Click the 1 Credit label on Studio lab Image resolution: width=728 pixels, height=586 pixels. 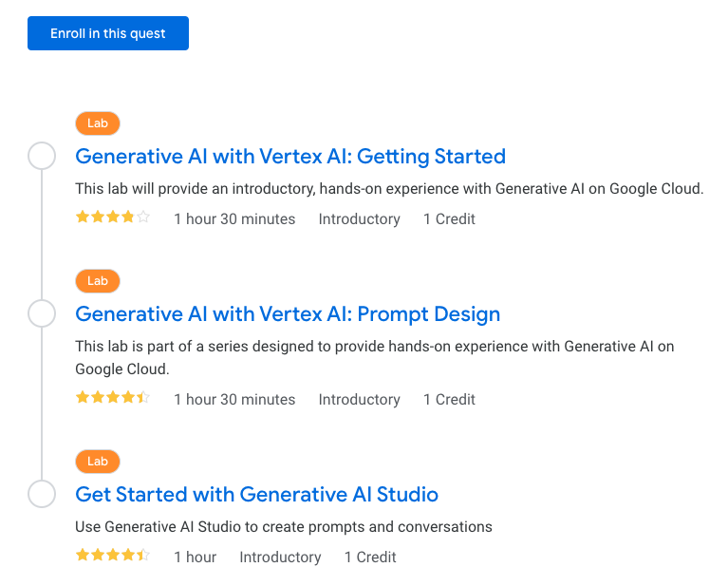tap(370, 558)
